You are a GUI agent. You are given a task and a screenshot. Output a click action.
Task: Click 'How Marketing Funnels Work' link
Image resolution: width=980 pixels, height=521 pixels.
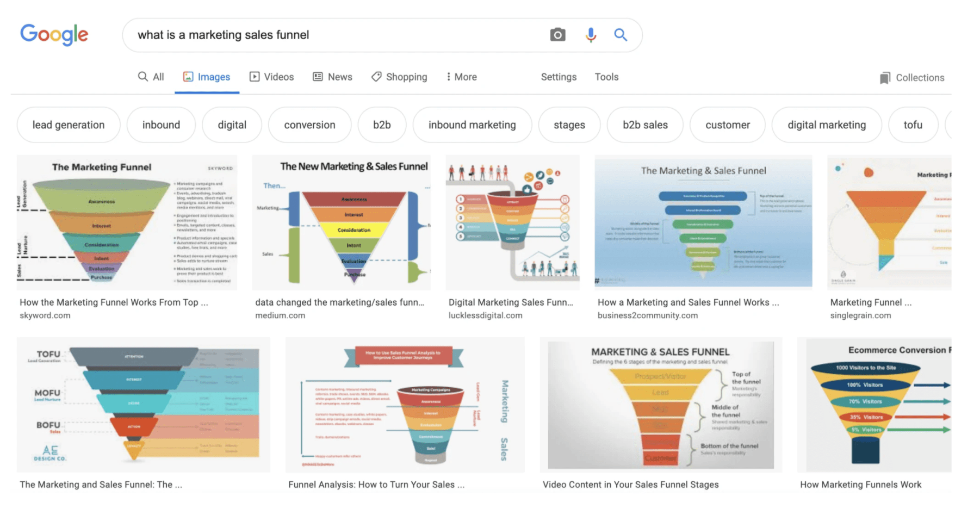coord(860,484)
